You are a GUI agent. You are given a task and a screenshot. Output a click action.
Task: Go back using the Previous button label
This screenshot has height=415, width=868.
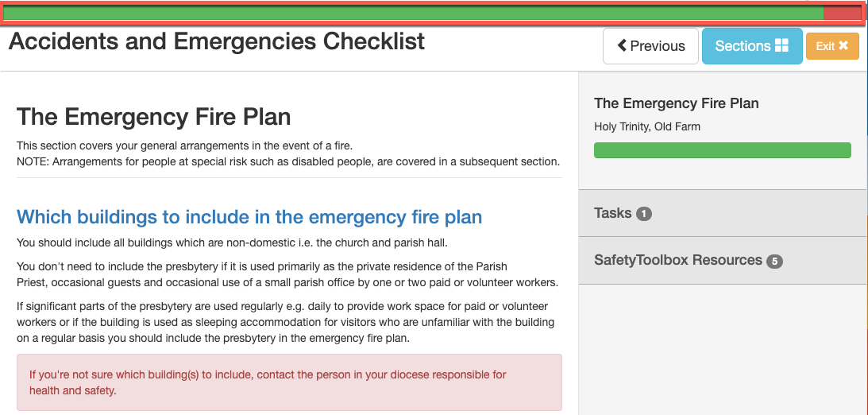[658, 46]
